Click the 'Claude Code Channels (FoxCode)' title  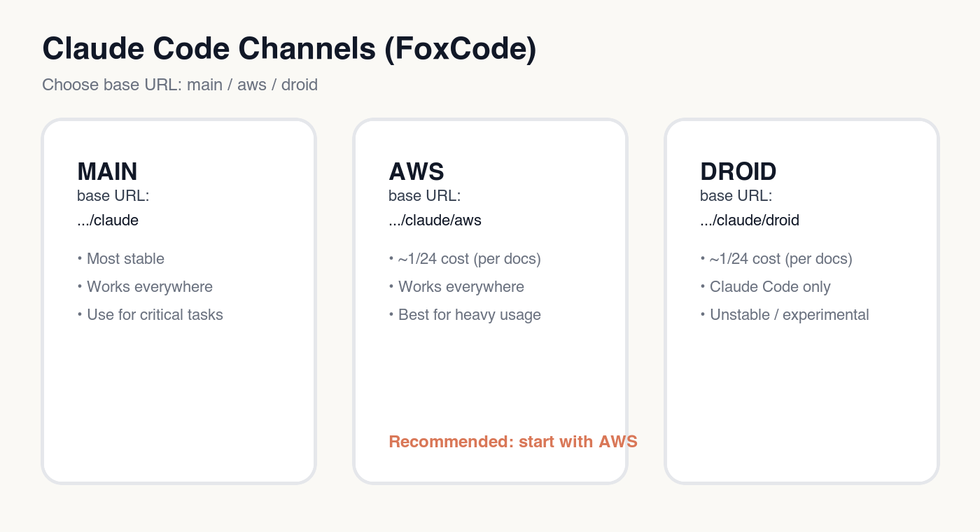[288, 50]
